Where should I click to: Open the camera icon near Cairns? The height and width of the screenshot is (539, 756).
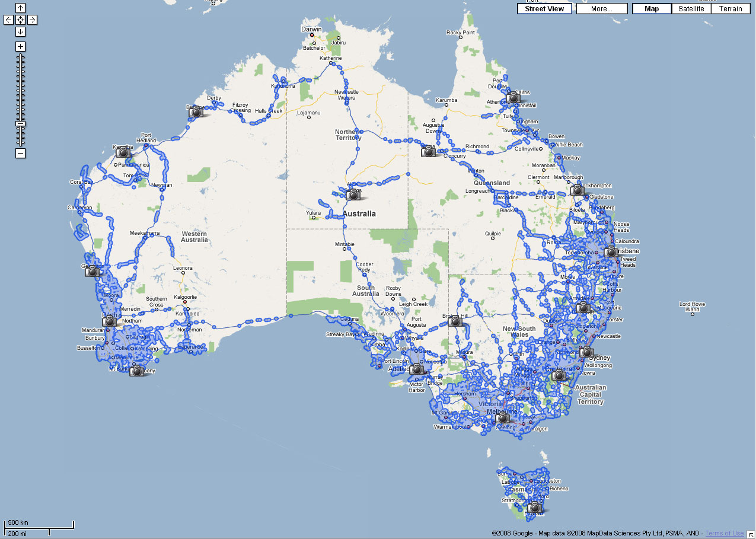coord(513,97)
